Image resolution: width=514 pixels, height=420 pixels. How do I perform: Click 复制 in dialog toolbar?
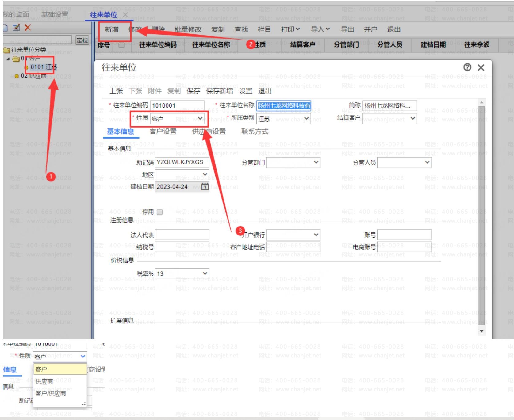click(x=174, y=91)
